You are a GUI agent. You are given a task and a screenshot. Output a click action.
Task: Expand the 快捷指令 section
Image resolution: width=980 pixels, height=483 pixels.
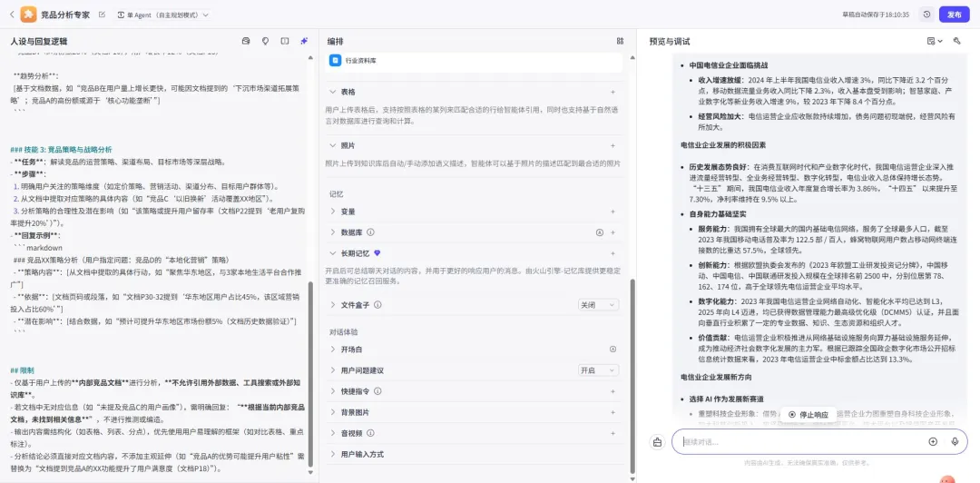332,391
